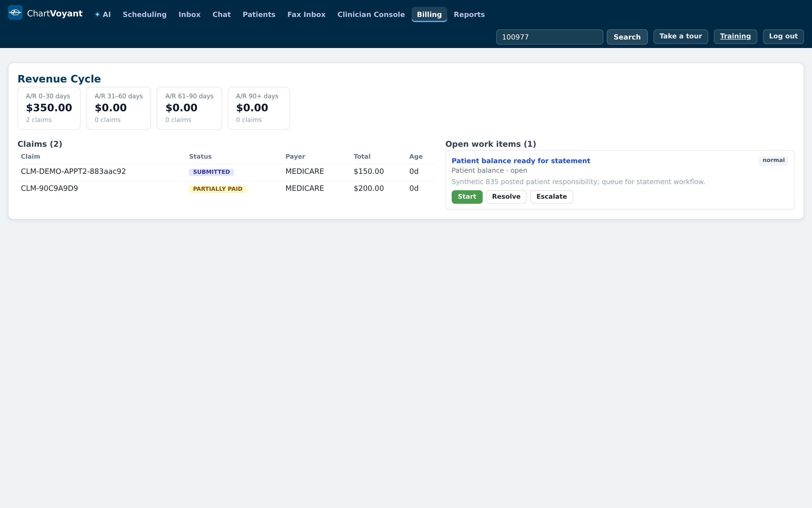Click the Age column header

416,157
